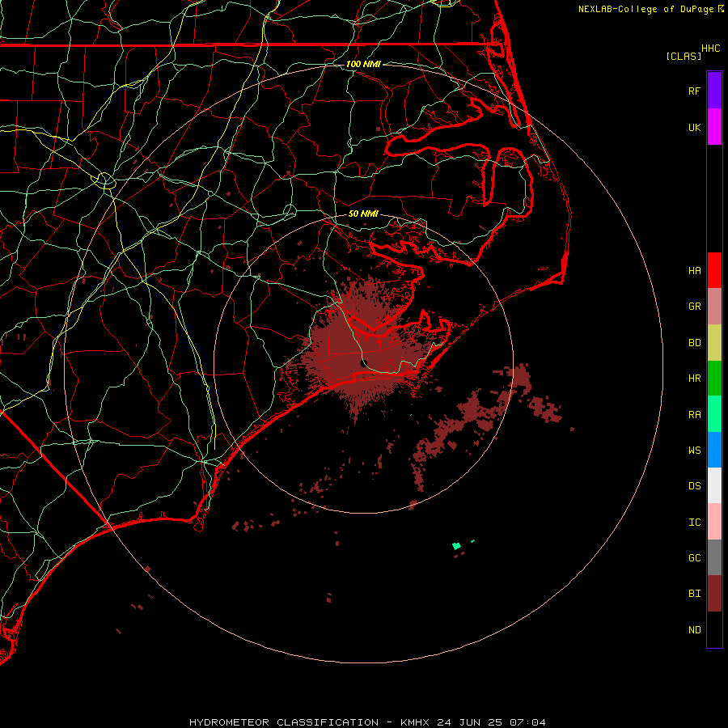Click the UK magenta legend swatch
Image resolution: width=728 pixels, height=728 pixels.
[714, 127]
